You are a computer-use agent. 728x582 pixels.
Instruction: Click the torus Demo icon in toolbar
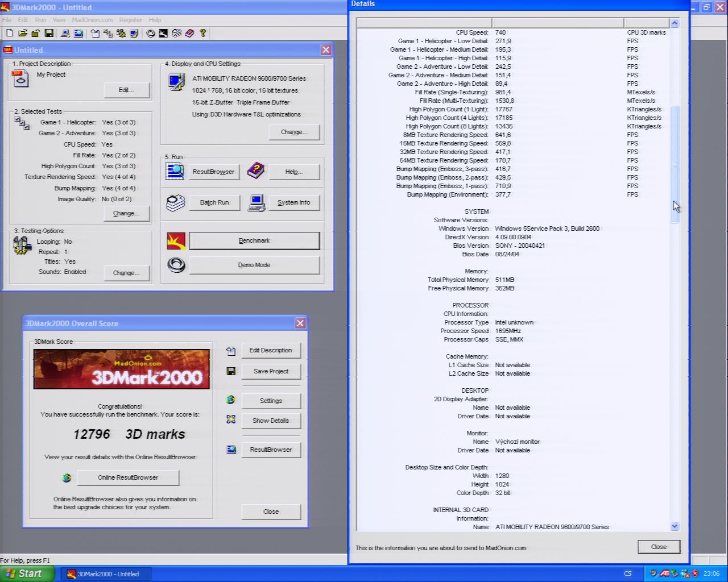pyautogui.click(x=151, y=34)
